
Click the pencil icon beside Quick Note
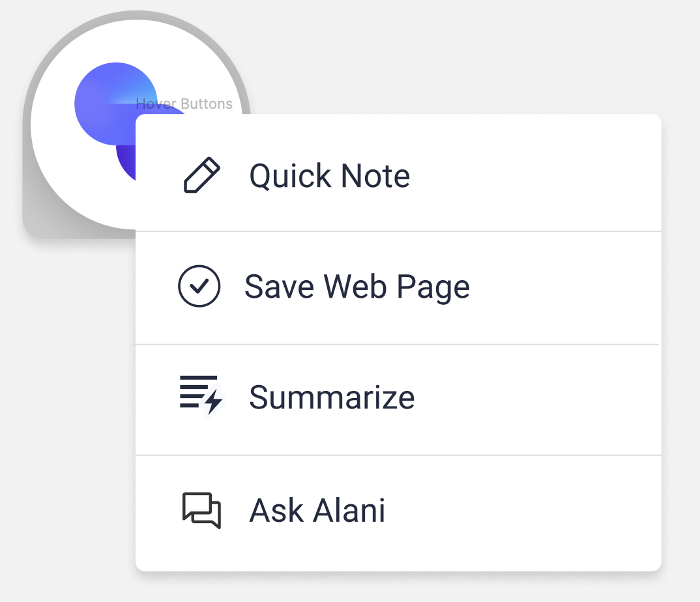point(201,175)
